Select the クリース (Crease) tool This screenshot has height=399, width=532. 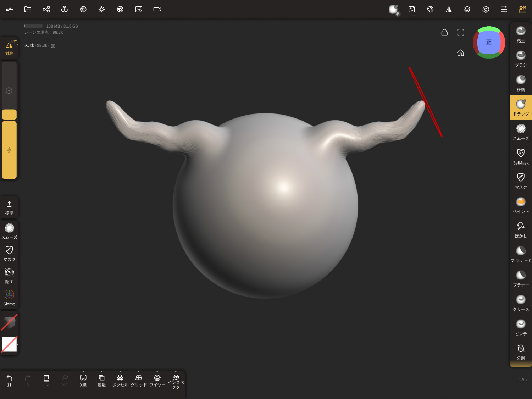(x=521, y=303)
